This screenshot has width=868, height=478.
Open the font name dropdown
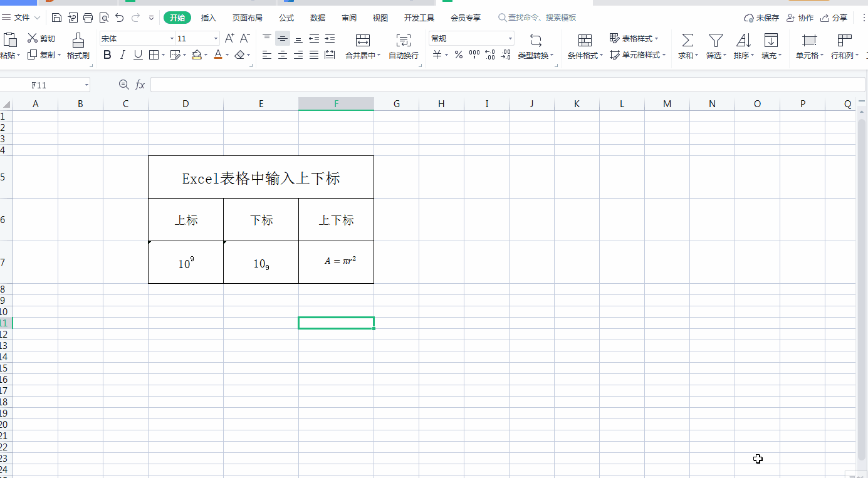pyautogui.click(x=172, y=38)
